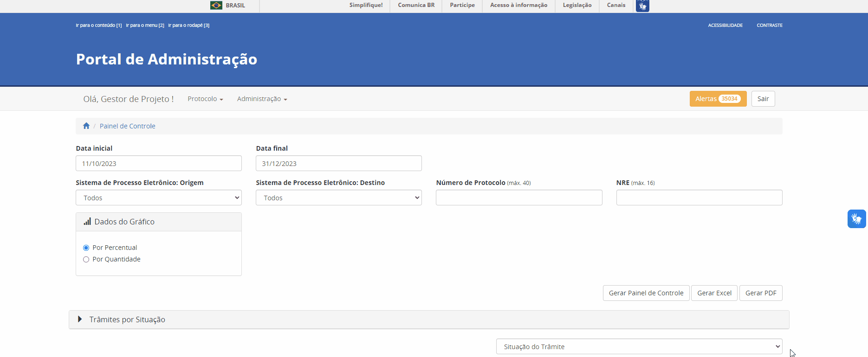Go to home via breadcrumb house icon
This screenshot has height=357, width=868.
click(86, 126)
